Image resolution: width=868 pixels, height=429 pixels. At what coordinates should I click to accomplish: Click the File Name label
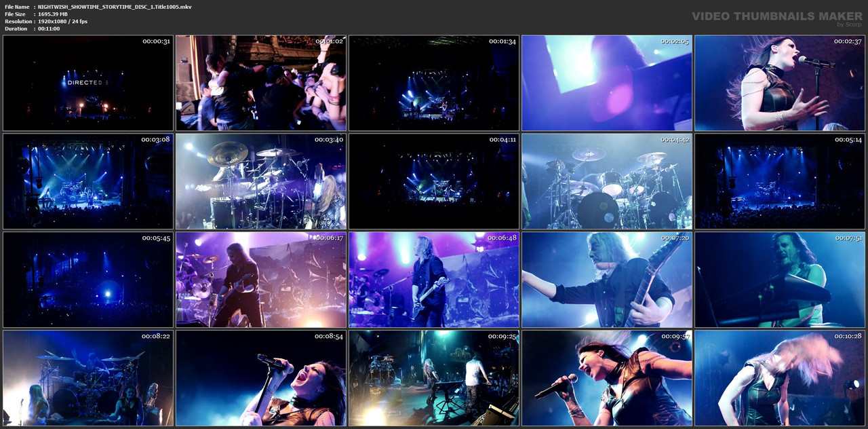click(x=17, y=7)
